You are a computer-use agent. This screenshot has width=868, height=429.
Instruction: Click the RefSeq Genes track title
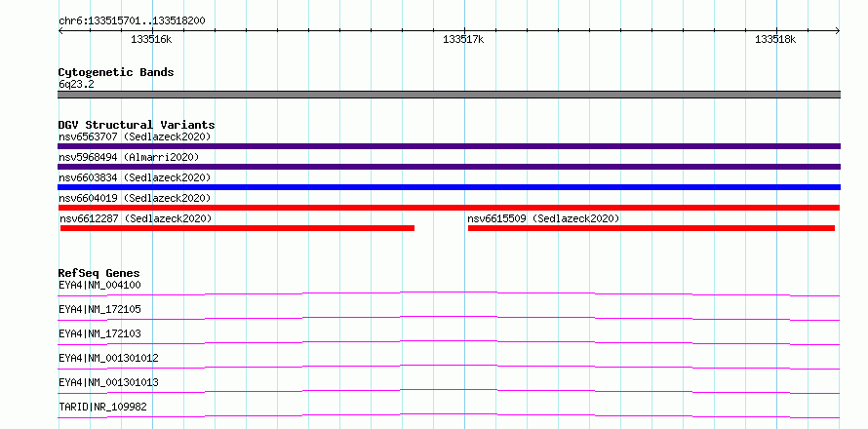99,273
